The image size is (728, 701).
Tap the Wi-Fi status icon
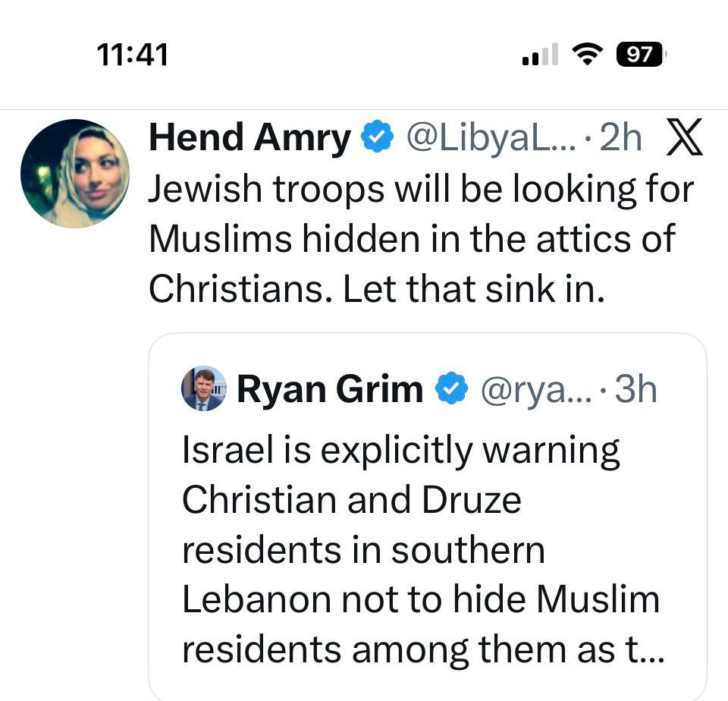[x=586, y=54]
